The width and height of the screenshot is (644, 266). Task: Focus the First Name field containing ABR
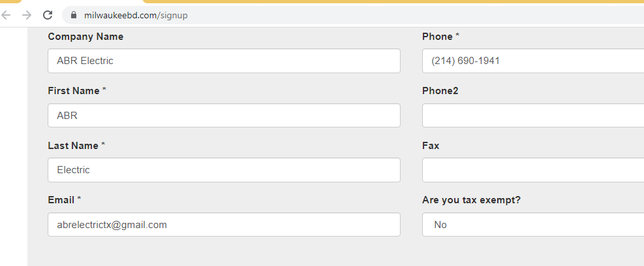click(224, 115)
